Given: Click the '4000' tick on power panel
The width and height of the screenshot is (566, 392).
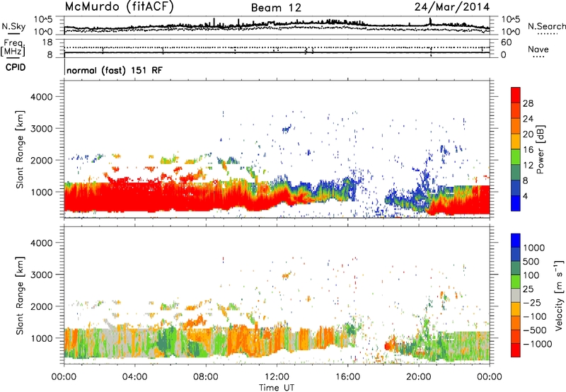Looking at the screenshot, I should (42, 97).
